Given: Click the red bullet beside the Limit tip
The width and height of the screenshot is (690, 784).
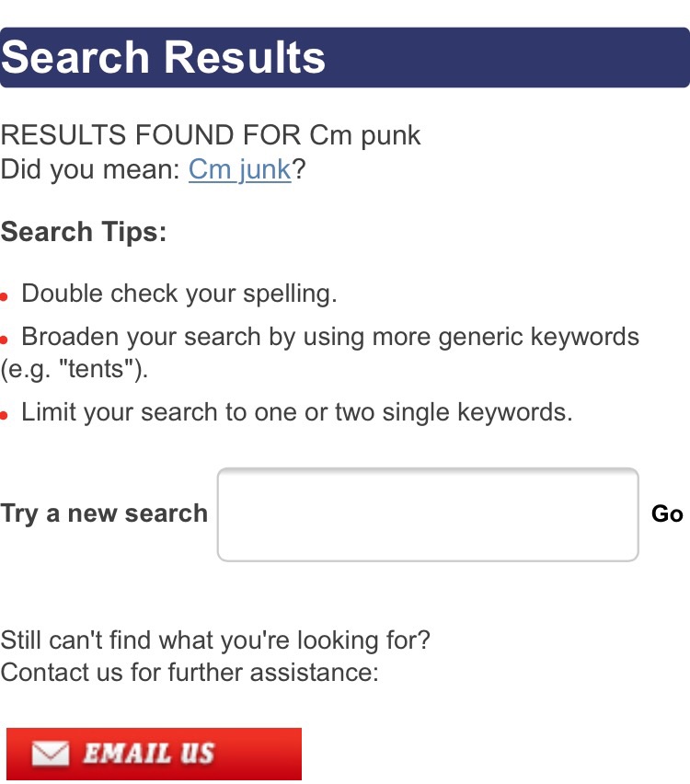Looking at the screenshot, I should point(5,415).
